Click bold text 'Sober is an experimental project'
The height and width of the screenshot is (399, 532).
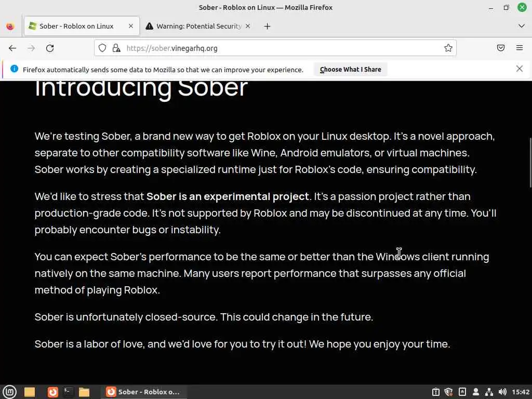coord(228,196)
